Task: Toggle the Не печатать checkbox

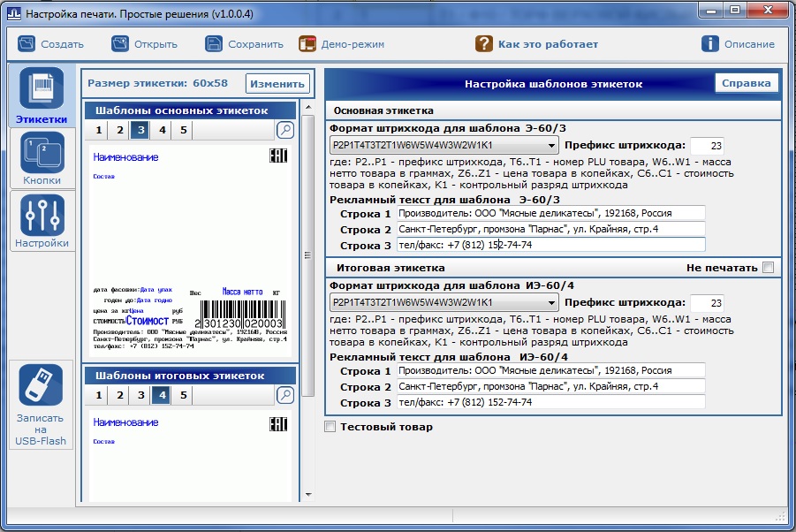Action: (x=768, y=268)
